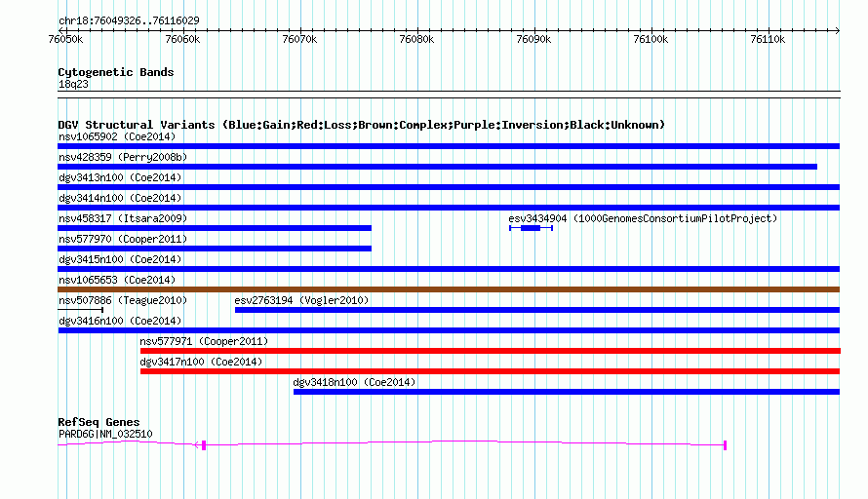Click the chr18:76049326..76116029 coordinate label

point(129,20)
